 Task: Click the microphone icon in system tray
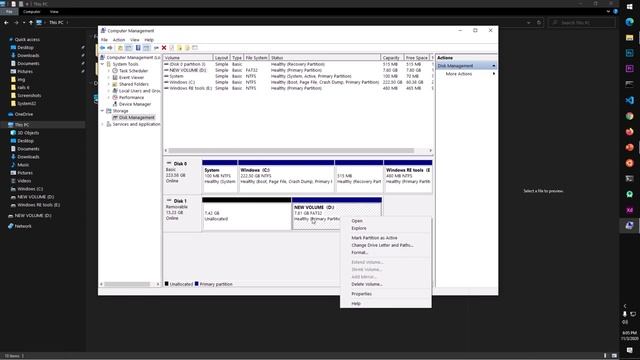pyautogui.click(x=624, y=314)
